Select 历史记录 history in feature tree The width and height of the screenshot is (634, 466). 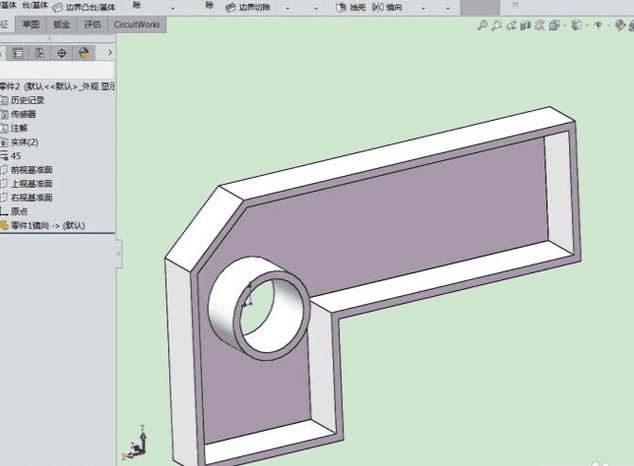click(22, 100)
